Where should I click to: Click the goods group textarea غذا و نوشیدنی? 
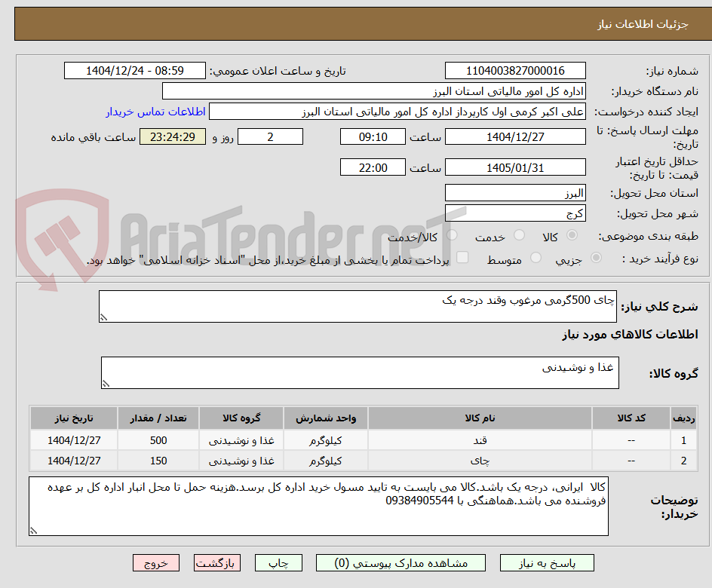click(360, 372)
